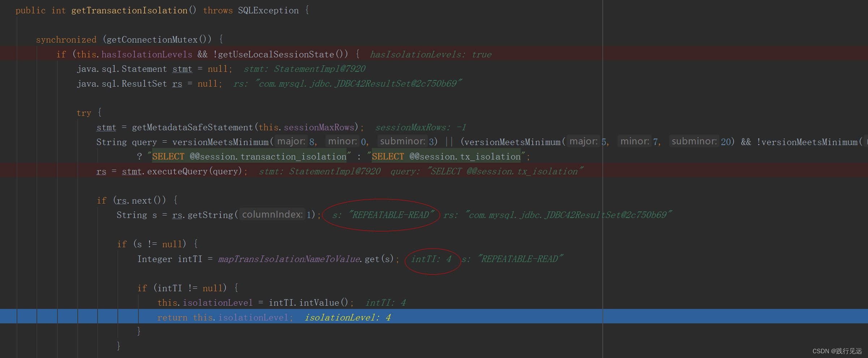Click inline hint 'stmt: StatementImpl@7920' on declaration line
The height and width of the screenshot is (358, 868).
[305, 69]
